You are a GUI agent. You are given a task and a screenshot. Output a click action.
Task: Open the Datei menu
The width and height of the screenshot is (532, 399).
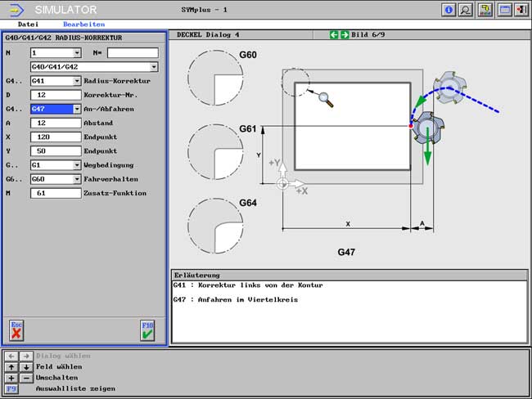pyautogui.click(x=28, y=25)
